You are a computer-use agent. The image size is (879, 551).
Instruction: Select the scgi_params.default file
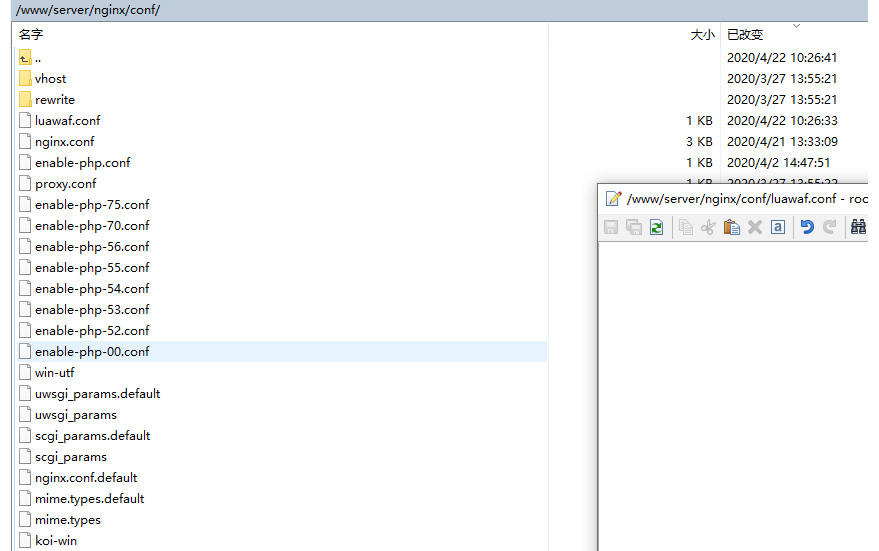click(x=92, y=436)
